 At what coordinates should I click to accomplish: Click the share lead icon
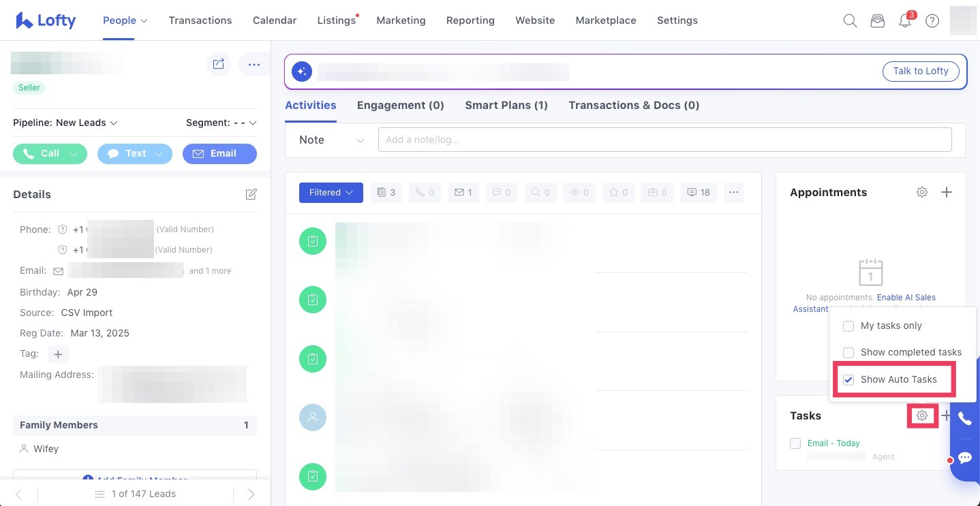coord(219,64)
